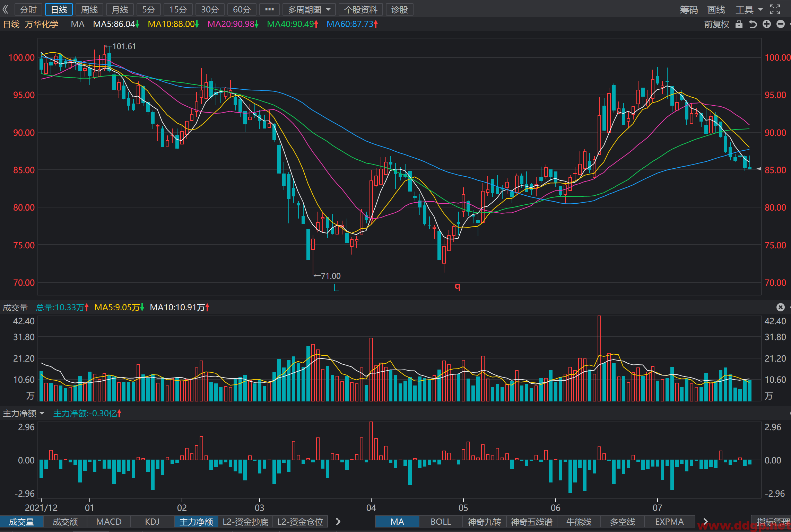Close the 成交量 volume panel
791x532 pixels.
point(781,307)
